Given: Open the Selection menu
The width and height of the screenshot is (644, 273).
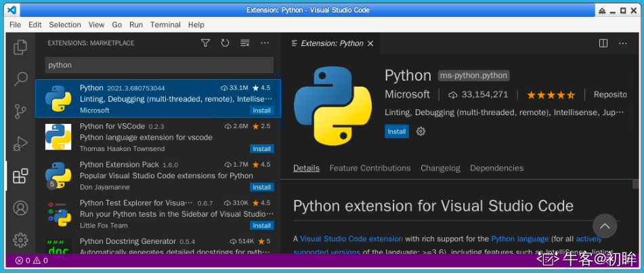Looking at the screenshot, I should 65,24.
